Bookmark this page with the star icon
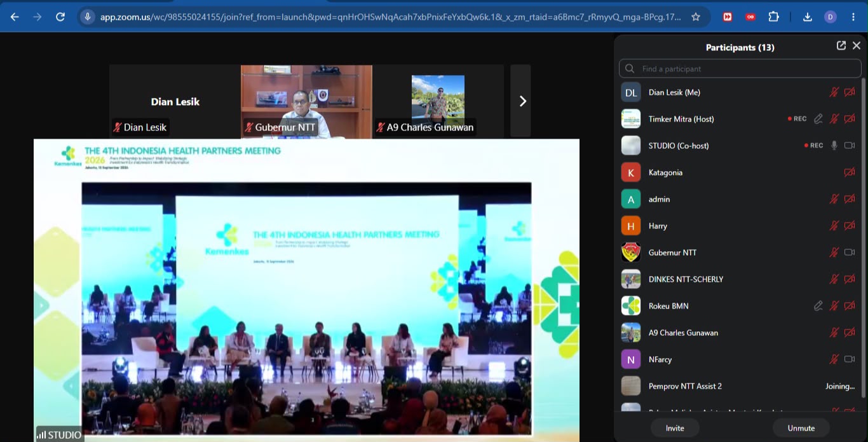This screenshot has height=442, width=868. point(696,17)
